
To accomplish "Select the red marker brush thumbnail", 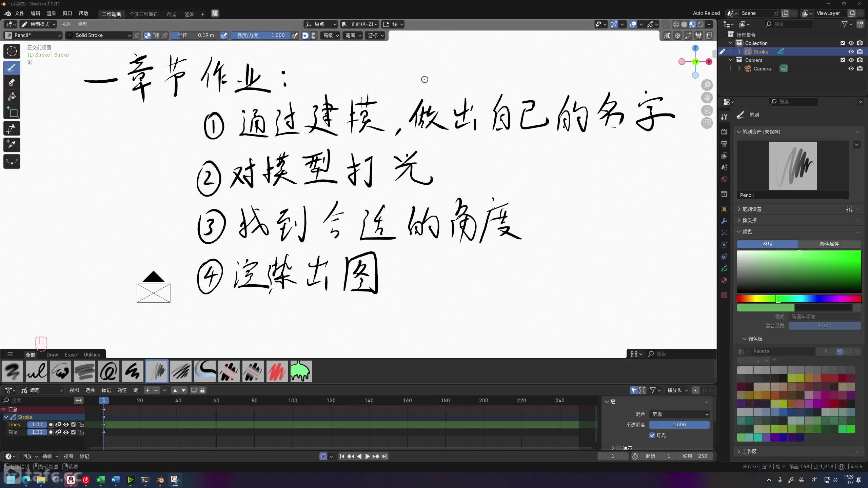I will click(277, 371).
